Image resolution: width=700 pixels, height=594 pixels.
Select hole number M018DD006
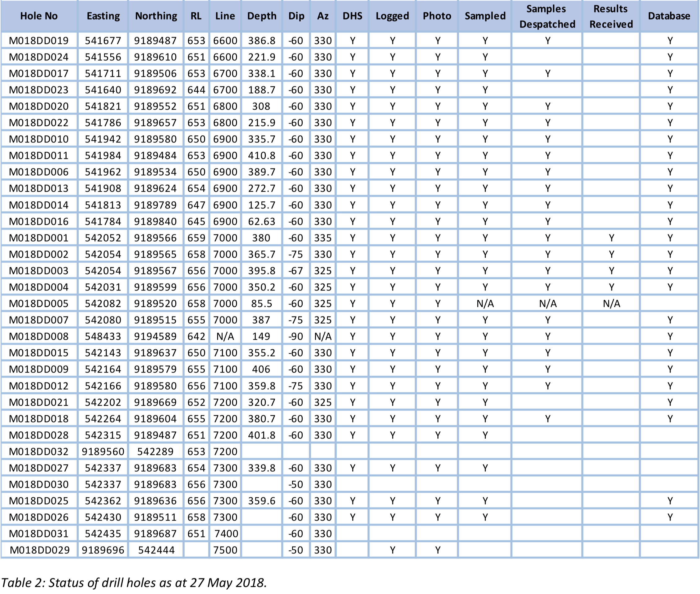click(39, 172)
